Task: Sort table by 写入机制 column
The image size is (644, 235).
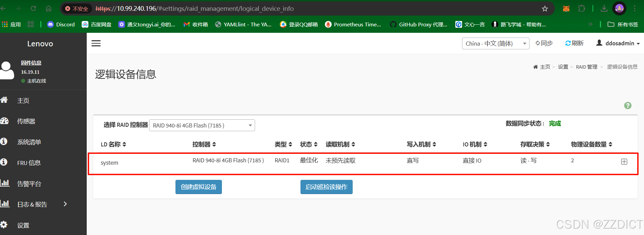Action: point(421,144)
